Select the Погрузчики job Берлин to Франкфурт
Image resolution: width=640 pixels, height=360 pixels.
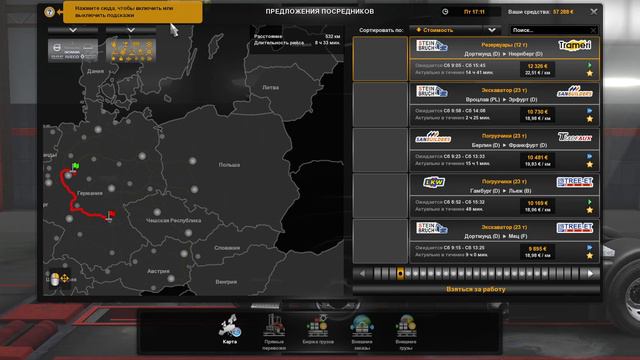(x=476, y=150)
